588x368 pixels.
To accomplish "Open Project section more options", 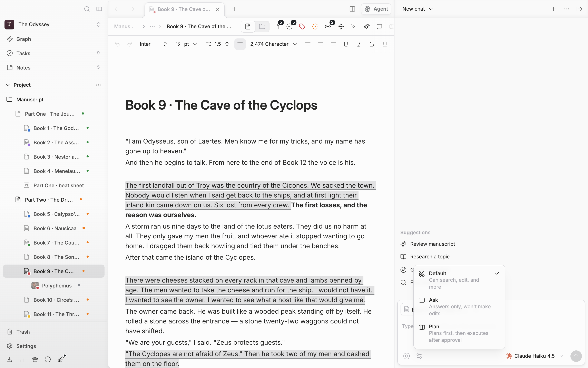I will click(x=98, y=85).
